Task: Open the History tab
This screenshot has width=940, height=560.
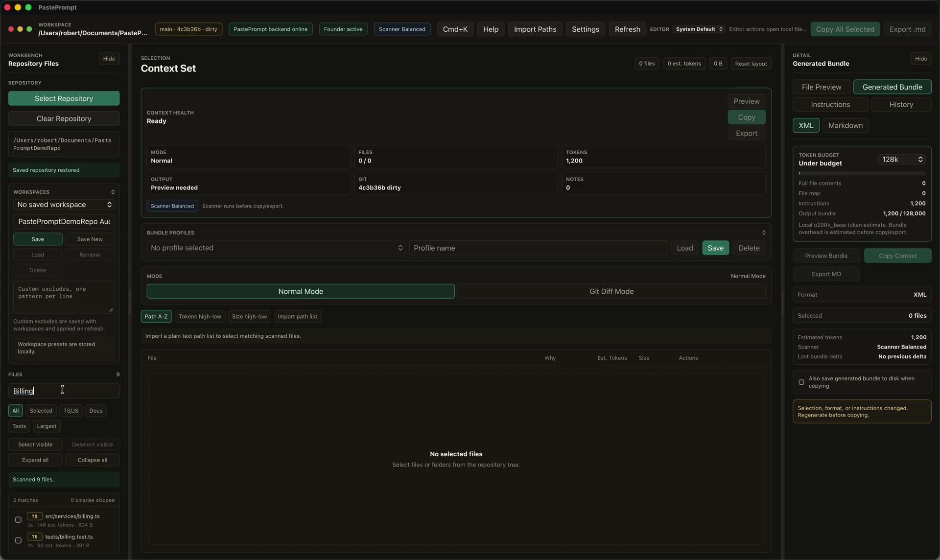Action: 901,104
